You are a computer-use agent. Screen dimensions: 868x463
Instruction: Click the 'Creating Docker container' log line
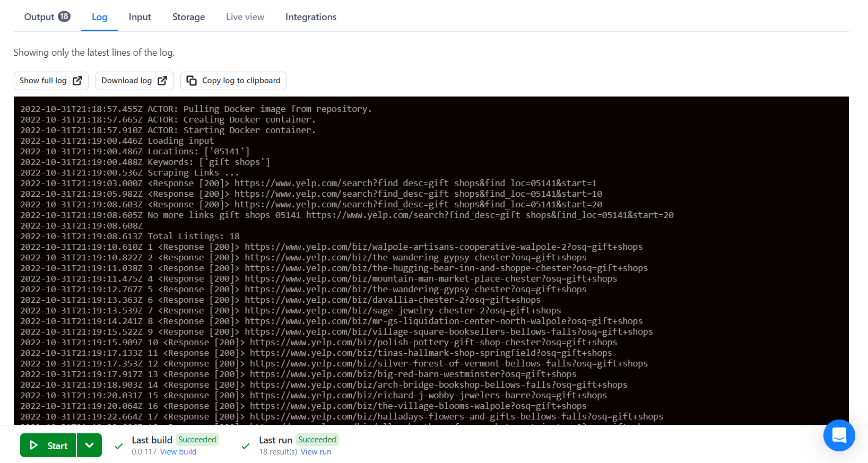[x=168, y=120]
